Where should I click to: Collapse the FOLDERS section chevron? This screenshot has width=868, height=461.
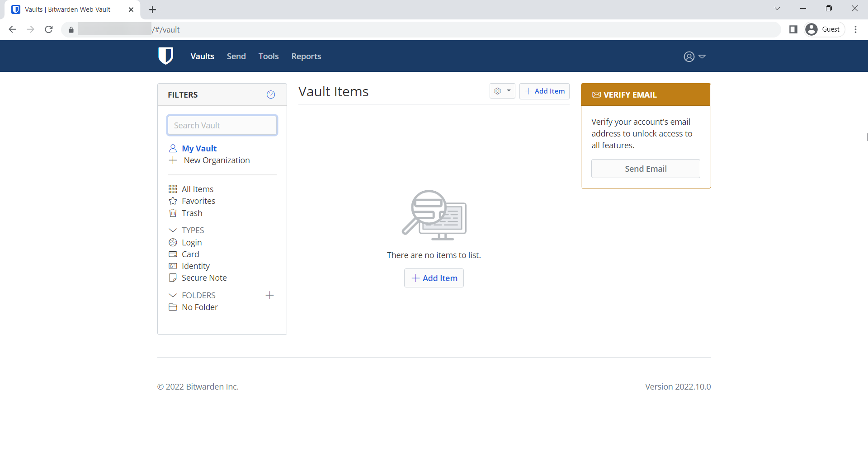tap(173, 296)
